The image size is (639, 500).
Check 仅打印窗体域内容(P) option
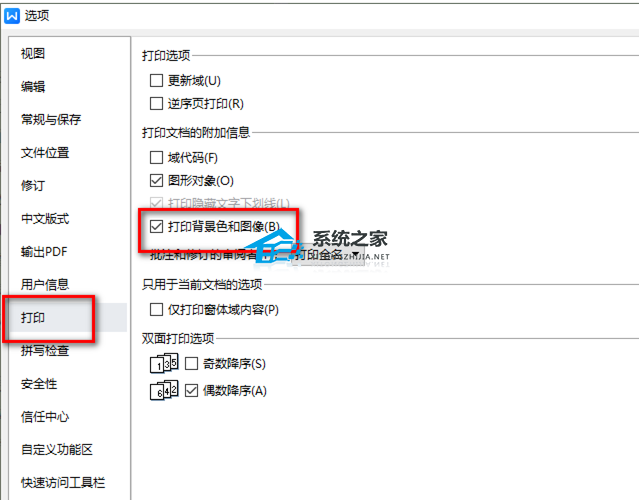[156, 310]
